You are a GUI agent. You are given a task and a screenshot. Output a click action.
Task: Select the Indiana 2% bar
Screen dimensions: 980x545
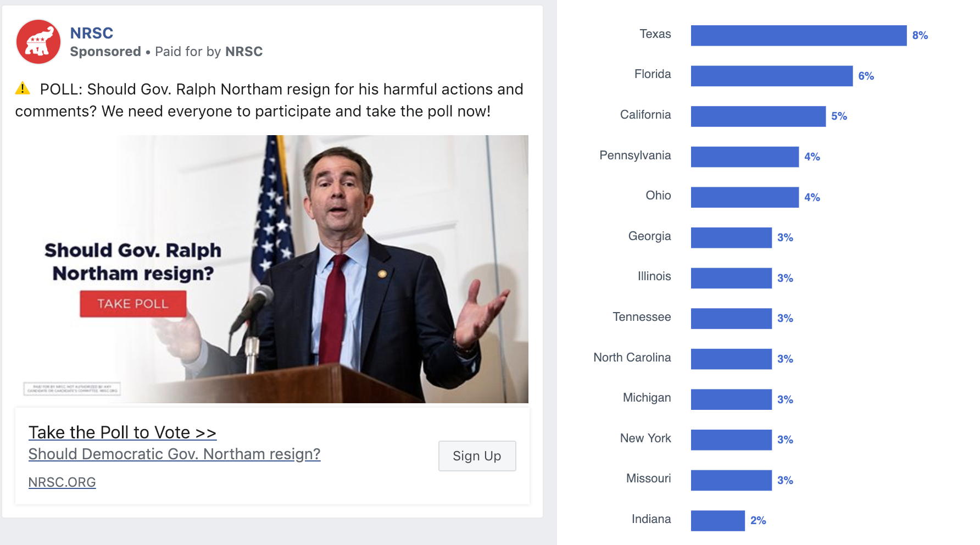pos(717,520)
